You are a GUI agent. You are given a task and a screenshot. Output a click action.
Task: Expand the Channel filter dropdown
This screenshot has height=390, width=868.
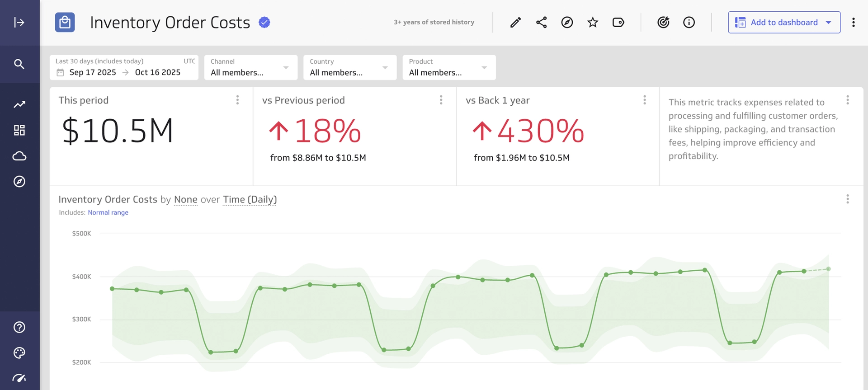(250, 67)
